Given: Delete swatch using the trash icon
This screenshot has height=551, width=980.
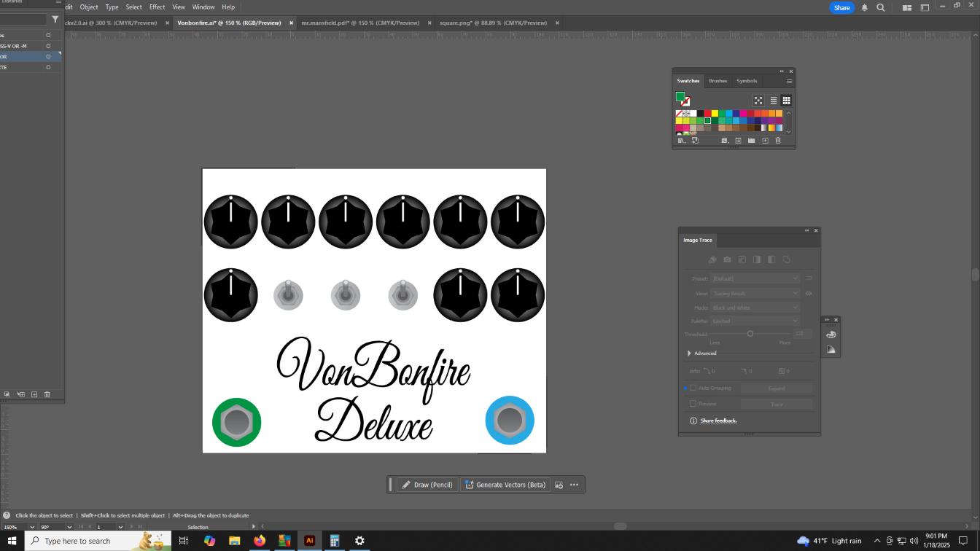Looking at the screenshot, I should pos(778,141).
